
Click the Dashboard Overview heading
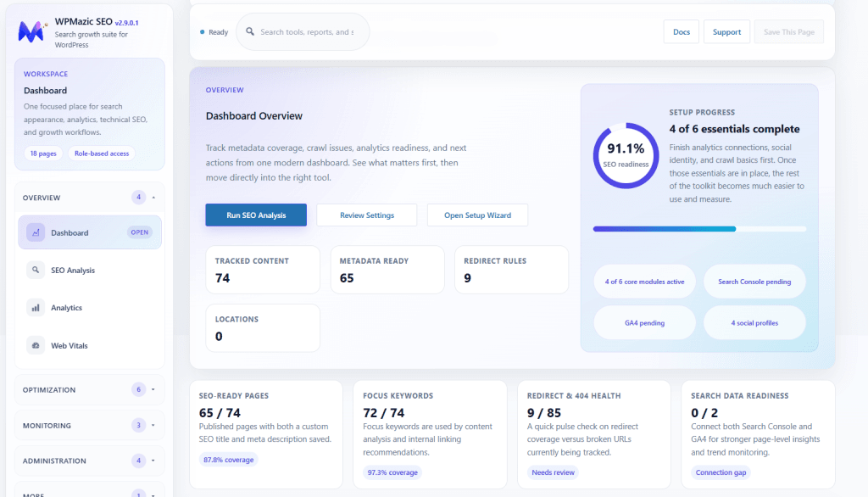point(254,116)
